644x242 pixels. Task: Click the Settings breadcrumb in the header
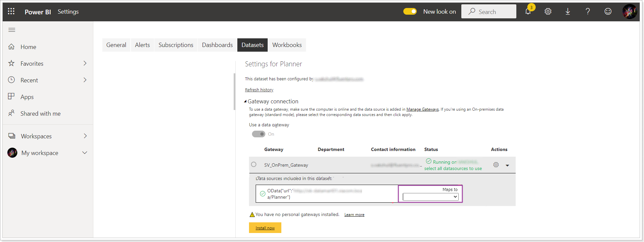click(x=68, y=12)
